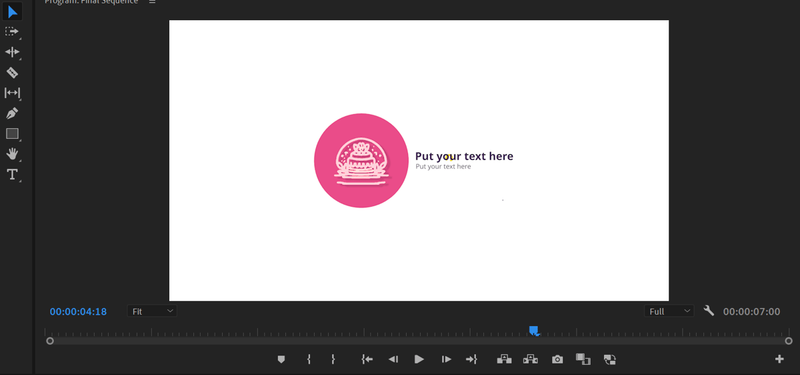Click the bold 'Put your text here' title

[464, 156]
